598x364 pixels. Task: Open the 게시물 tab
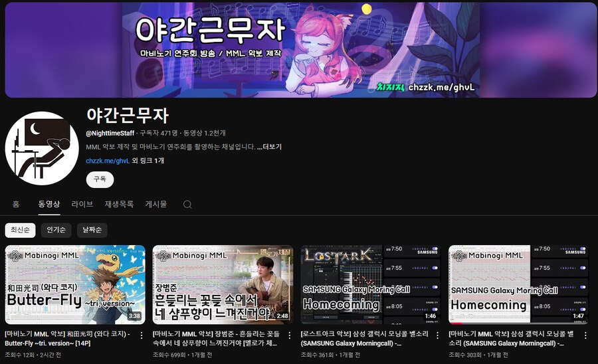click(156, 204)
